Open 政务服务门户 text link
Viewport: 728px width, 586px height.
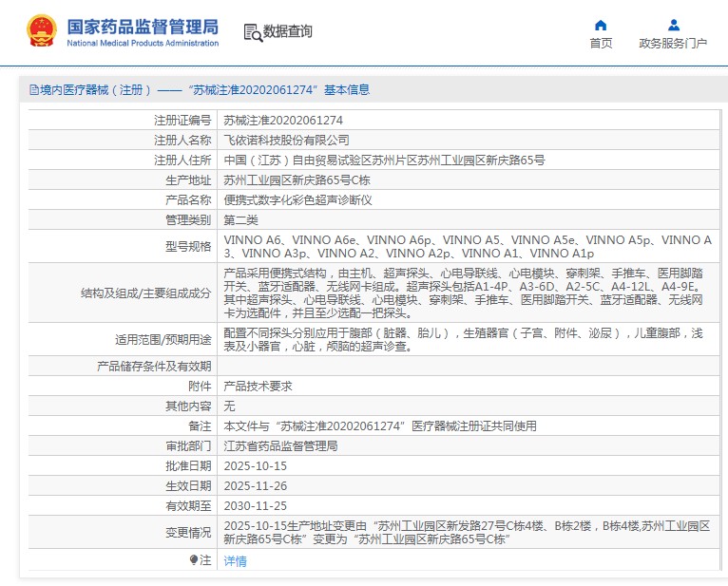pyautogui.click(x=673, y=44)
